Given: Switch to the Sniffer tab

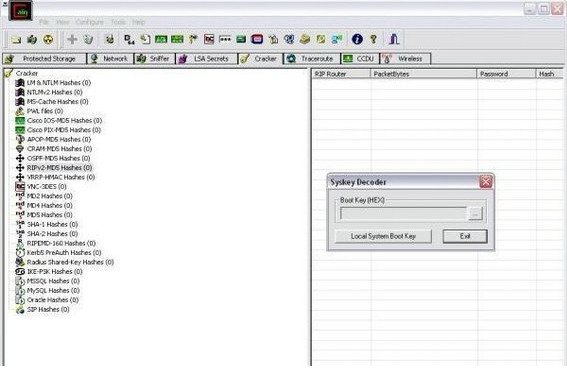Looking at the screenshot, I should pos(154,59).
